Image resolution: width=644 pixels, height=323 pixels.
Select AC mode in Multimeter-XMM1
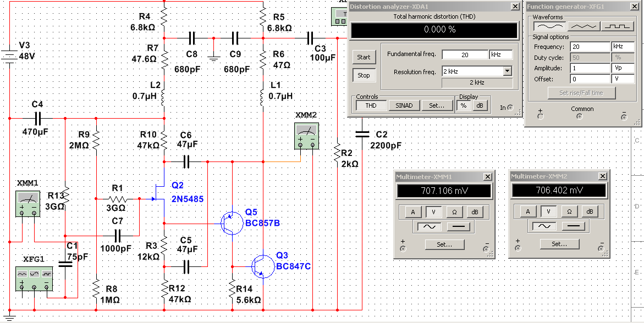[429, 226]
